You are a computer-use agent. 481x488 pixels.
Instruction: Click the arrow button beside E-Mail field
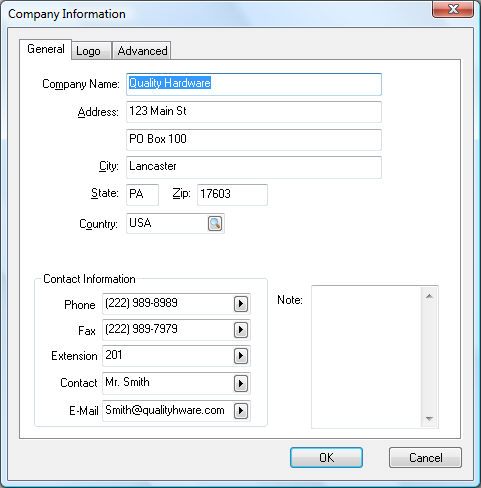[x=241, y=411]
